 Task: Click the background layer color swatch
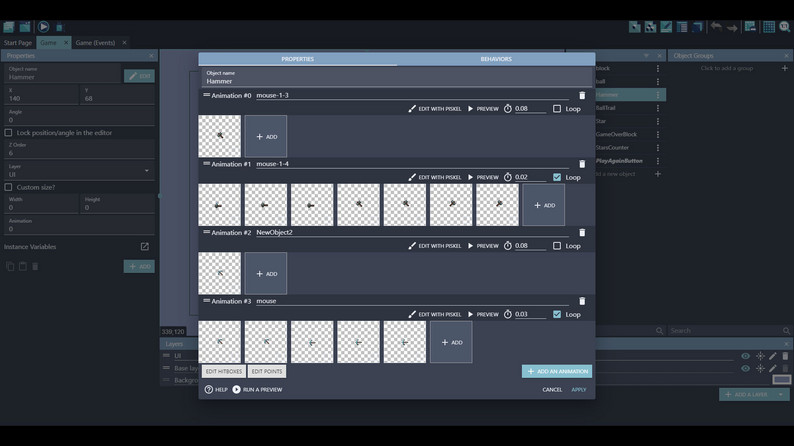pos(781,380)
